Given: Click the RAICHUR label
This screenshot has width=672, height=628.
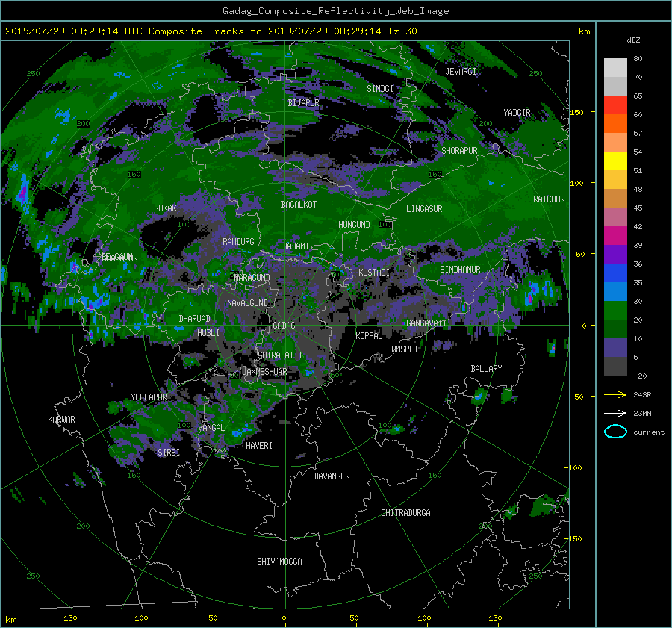Looking at the screenshot, I should [x=549, y=199].
